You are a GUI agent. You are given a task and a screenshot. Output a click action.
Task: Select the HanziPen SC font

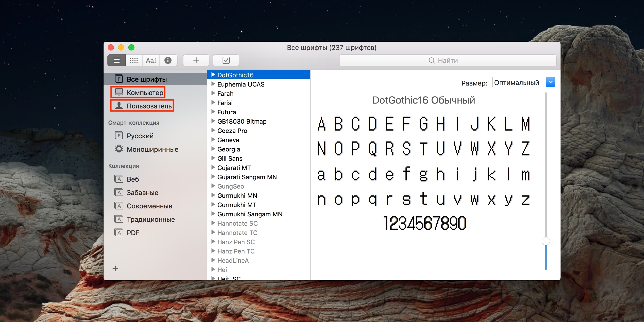pos(259,242)
